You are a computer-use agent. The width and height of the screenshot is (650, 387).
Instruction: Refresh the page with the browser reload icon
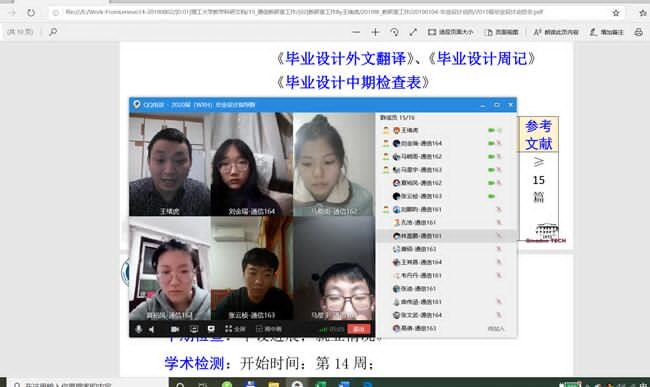pyautogui.click(x=31, y=12)
